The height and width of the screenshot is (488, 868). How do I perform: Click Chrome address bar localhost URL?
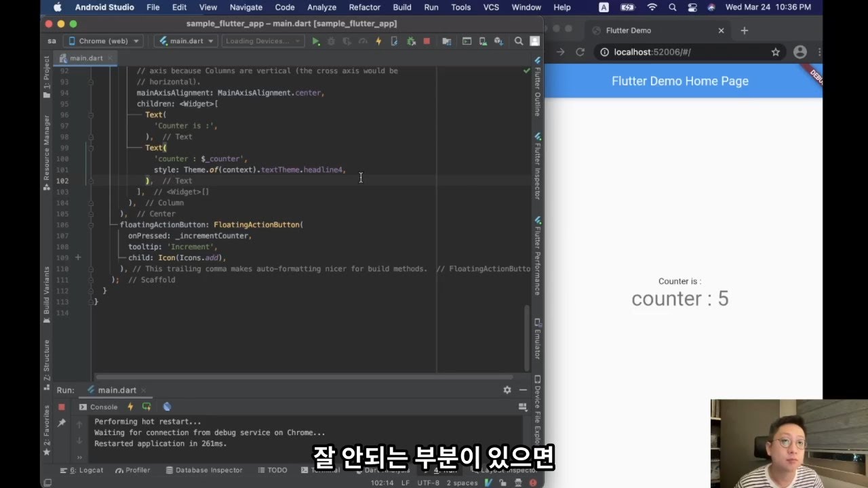point(652,52)
